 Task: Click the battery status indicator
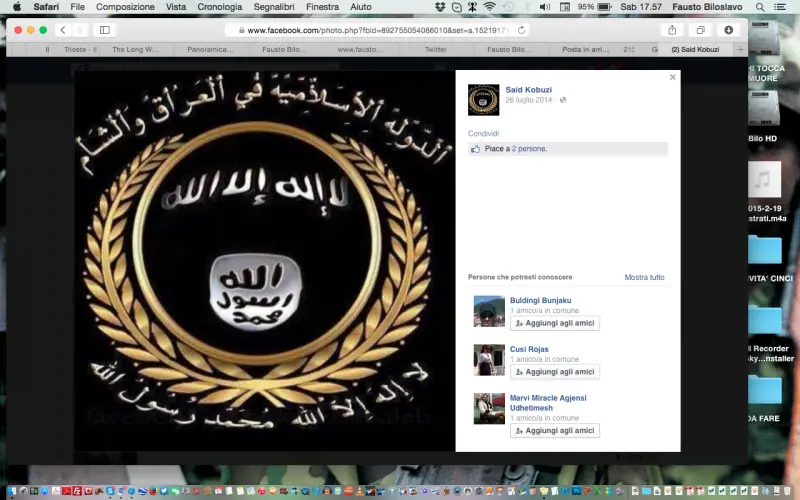[594, 7]
